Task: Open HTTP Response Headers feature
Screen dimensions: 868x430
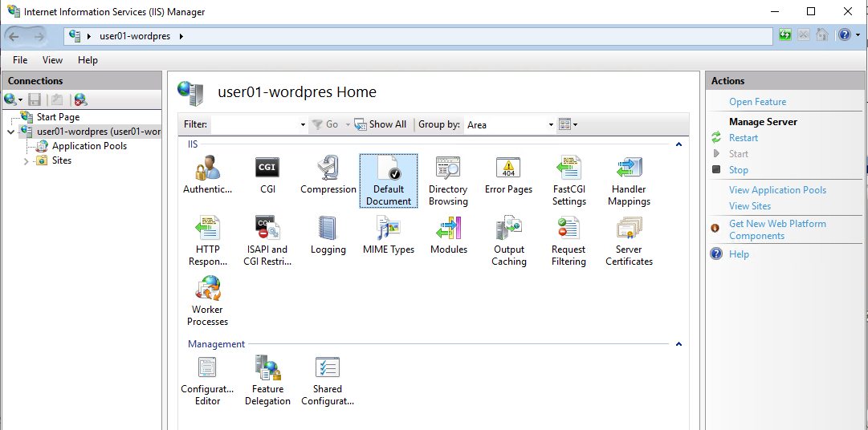Action: click(208, 241)
